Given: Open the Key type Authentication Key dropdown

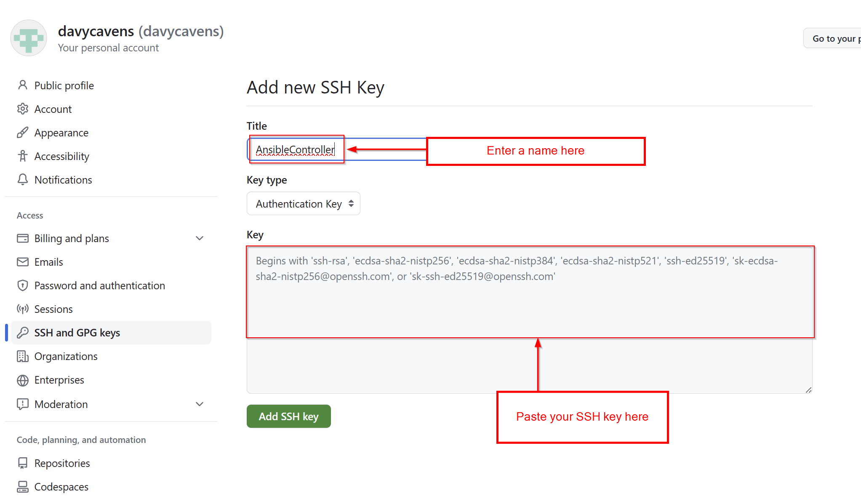Looking at the screenshot, I should click(x=303, y=204).
